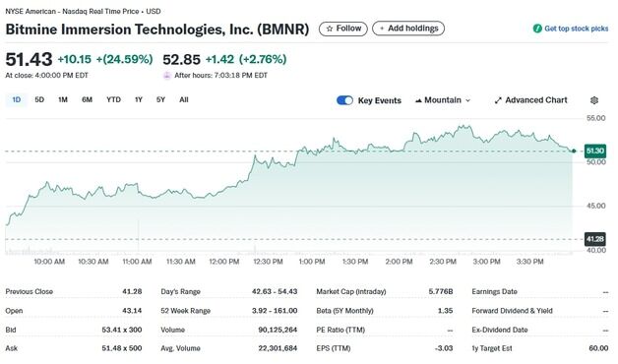Expand the Mountain chart style dropdown
This screenshot has height=364, width=618.
coord(443,100)
